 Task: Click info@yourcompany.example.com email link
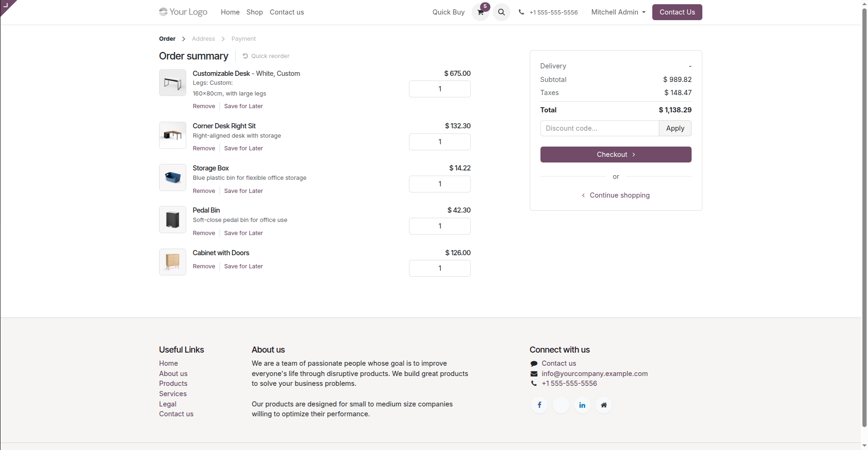pyautogui.click(x=595, y=374)
